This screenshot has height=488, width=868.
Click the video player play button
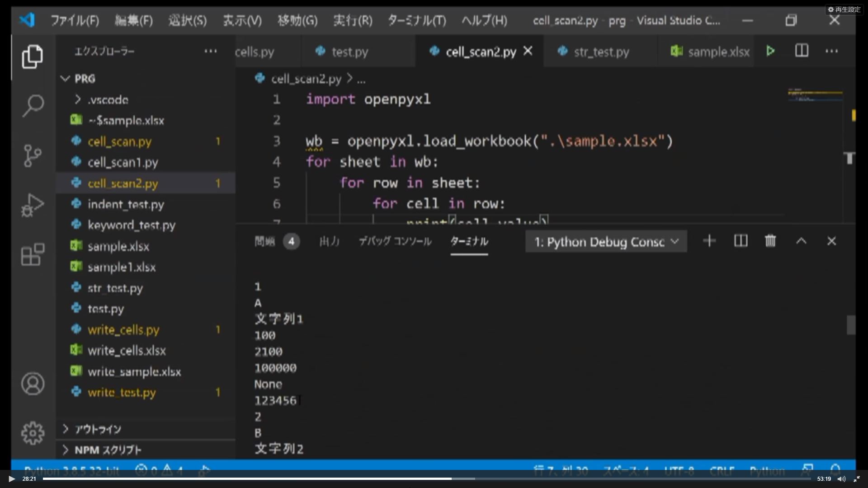tap(12, 479)
